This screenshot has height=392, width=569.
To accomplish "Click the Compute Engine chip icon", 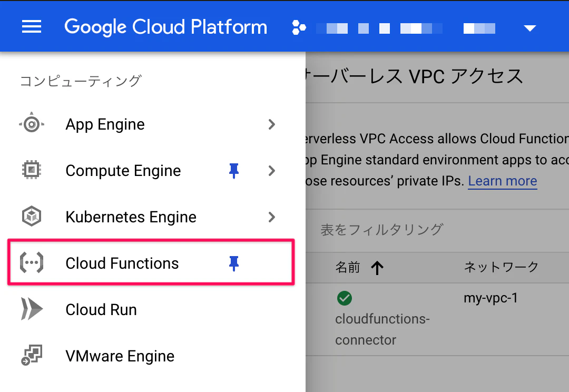I will 32,170.
